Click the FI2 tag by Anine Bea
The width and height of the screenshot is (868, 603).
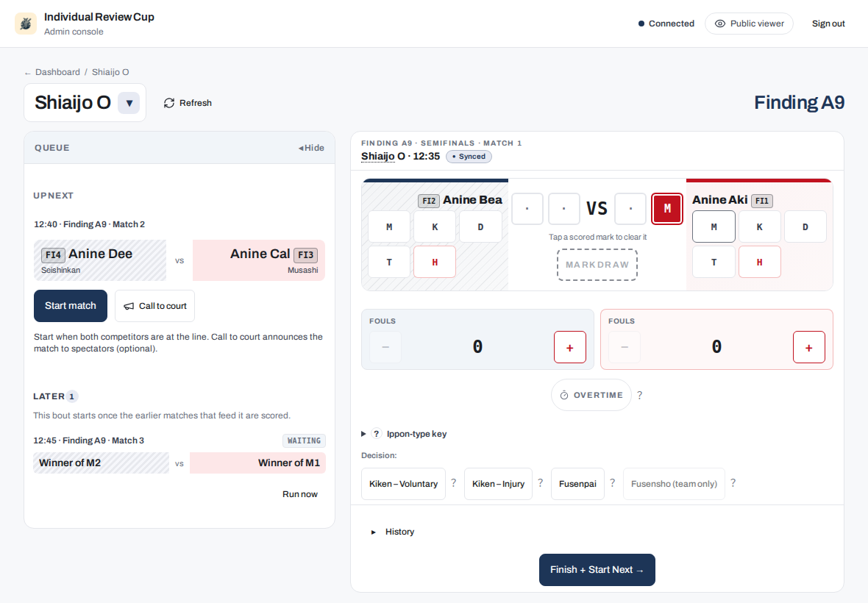coord(428,201)
